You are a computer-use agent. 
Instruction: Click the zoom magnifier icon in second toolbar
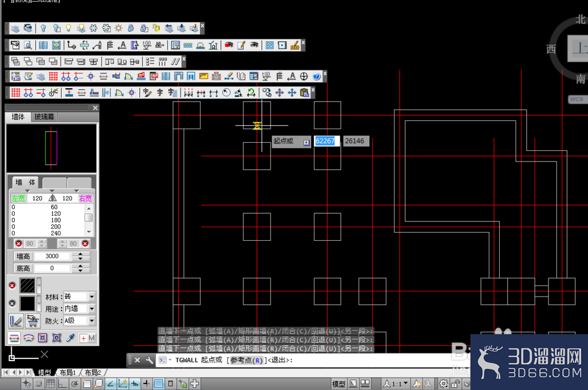[x=28, y=45]
